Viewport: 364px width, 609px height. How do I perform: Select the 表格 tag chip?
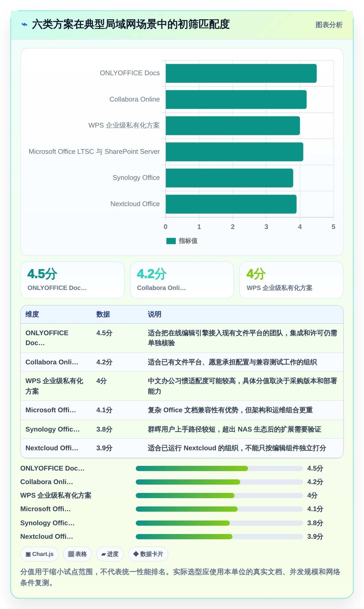[x=77, y=554]
